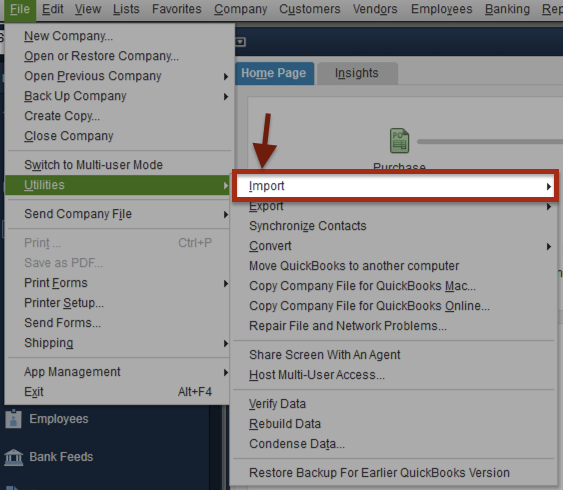This screenshot has width=563, height=490.
Task: Select Synchronize Contacts
Action: [x=395, y=226]
